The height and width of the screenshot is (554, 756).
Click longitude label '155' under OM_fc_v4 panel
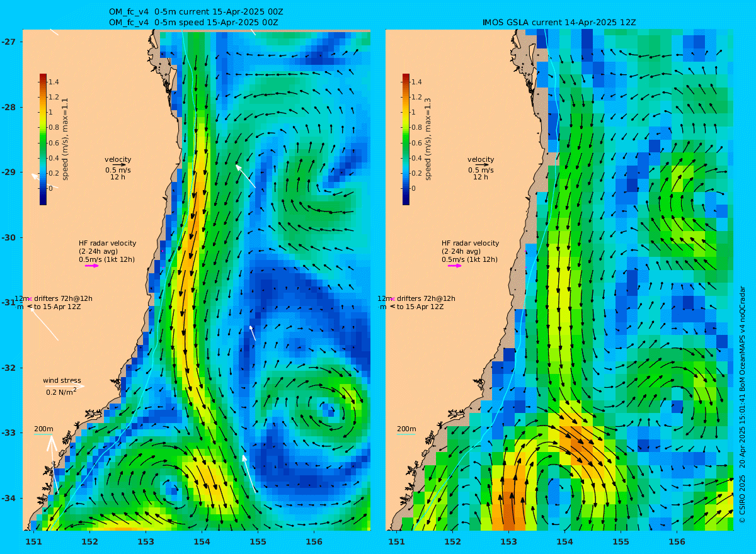pos(258,541)
